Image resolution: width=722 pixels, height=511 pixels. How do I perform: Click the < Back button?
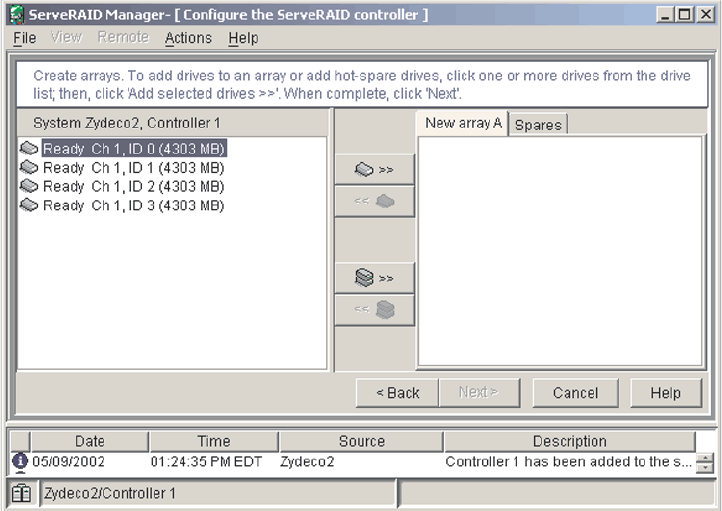397,393
